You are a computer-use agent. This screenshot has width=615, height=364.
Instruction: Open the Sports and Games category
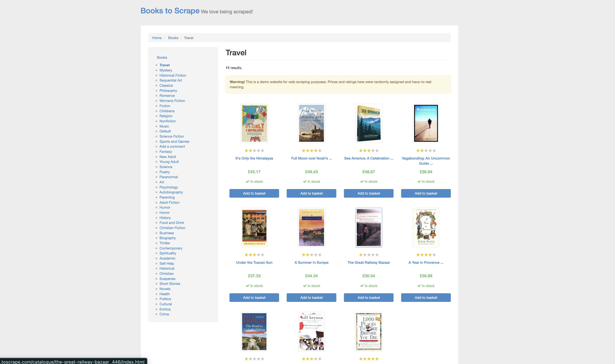click(x=174, y=142)
